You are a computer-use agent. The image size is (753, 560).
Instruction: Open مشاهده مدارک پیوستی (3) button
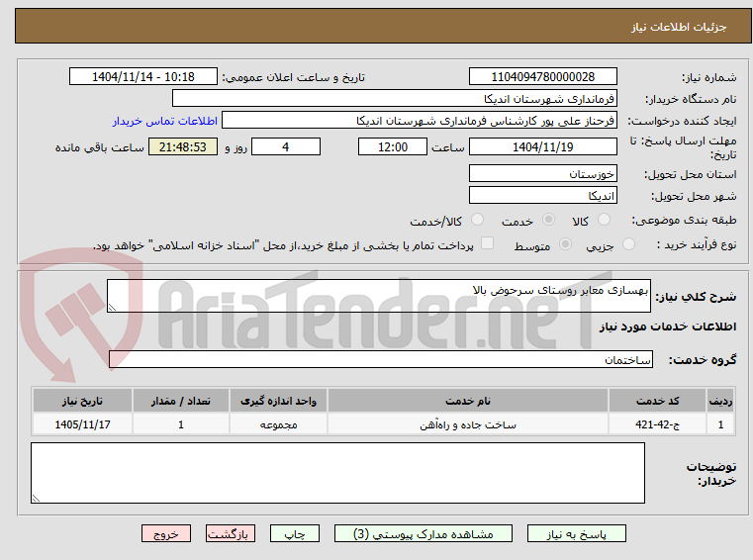click(x=424, y=533)
